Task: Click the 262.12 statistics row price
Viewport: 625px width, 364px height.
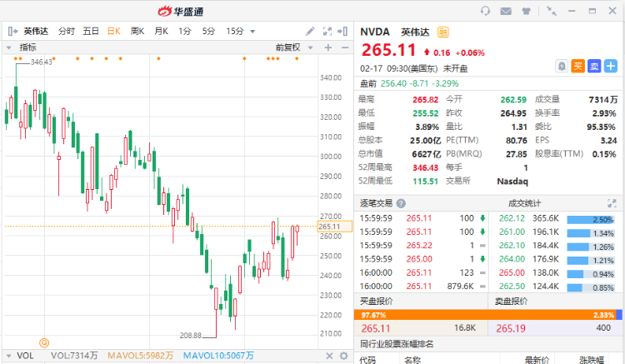Action: click(512, 218)
